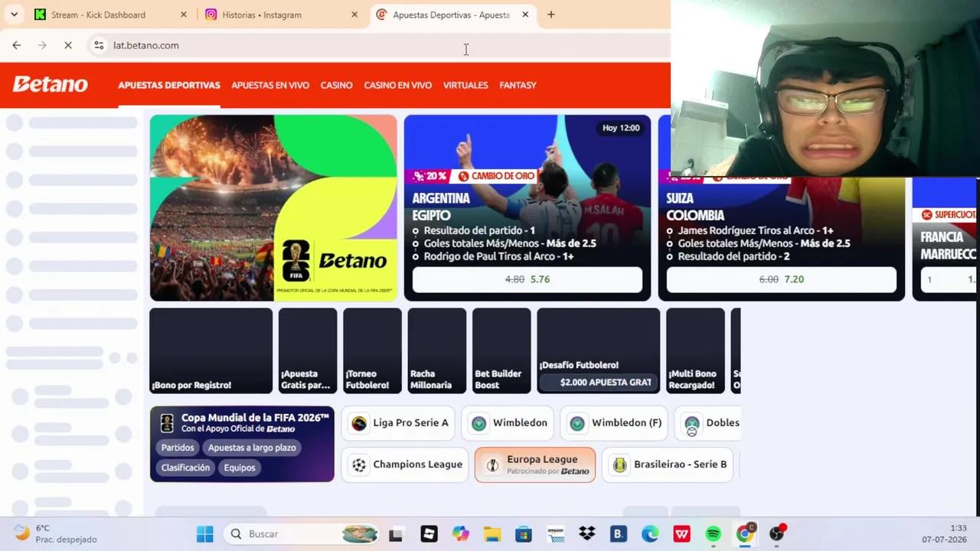Open Spotify taskbar icon
The width and height of the screenshot is (980, 551).
coord(714,534)
